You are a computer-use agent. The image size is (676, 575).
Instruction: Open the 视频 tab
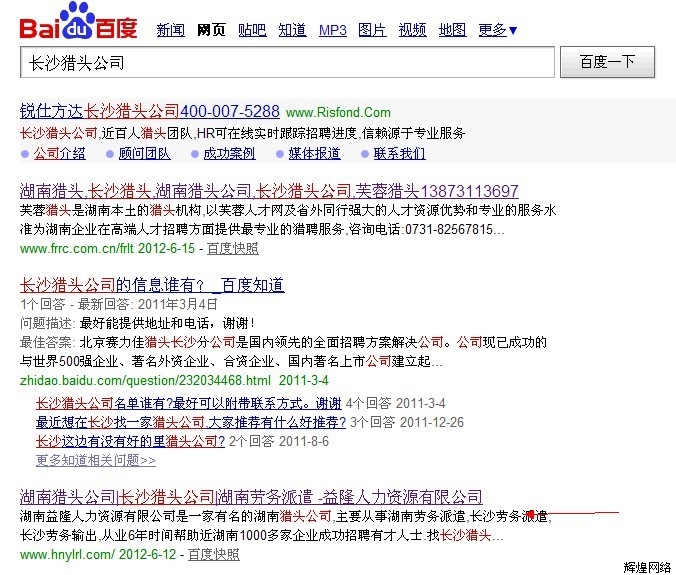[413, 30]
